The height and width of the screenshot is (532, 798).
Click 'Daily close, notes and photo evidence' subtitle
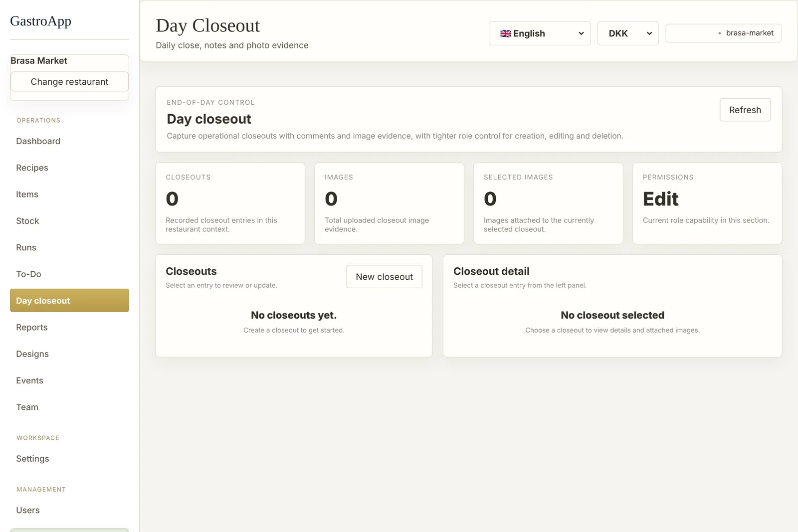pos(232,45)
